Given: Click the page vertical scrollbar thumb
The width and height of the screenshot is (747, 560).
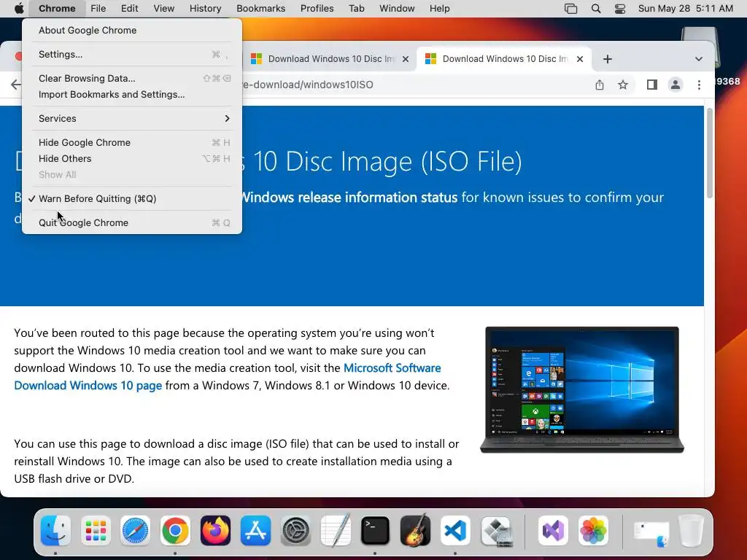Looking at the screenshot, I should (x=709, y=152).
